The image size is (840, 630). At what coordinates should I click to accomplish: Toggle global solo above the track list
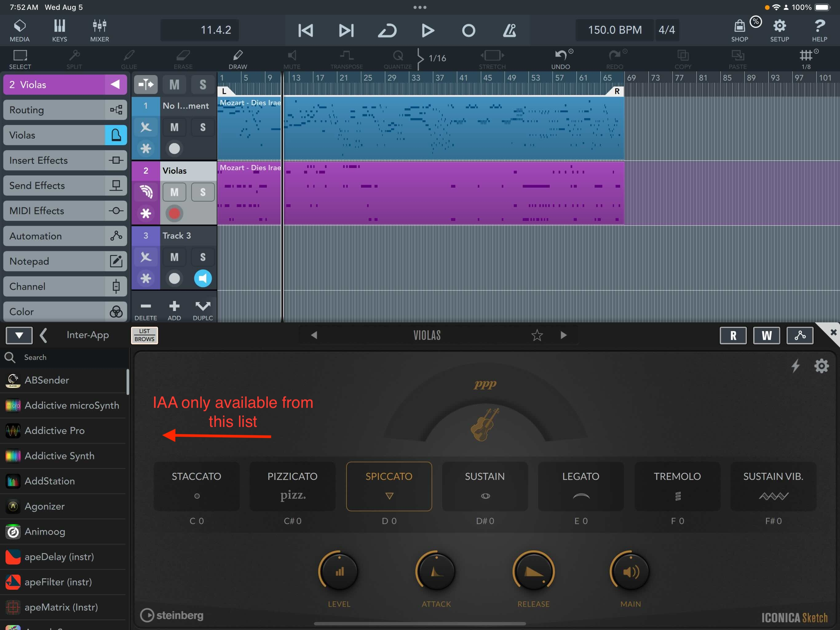203,84
